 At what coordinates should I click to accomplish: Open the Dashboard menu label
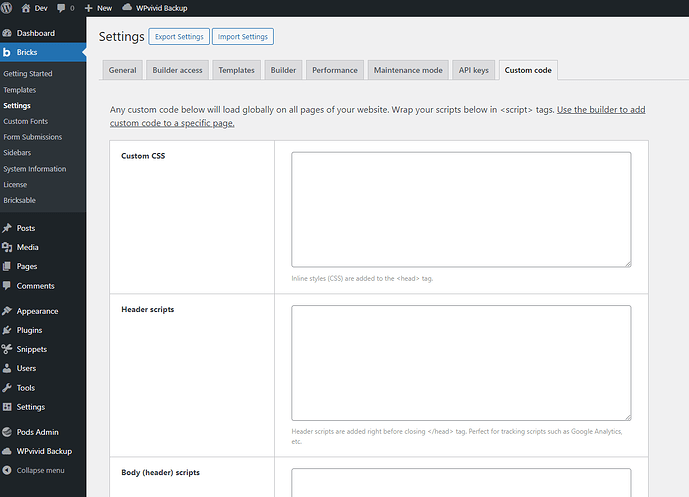(36, 33)
